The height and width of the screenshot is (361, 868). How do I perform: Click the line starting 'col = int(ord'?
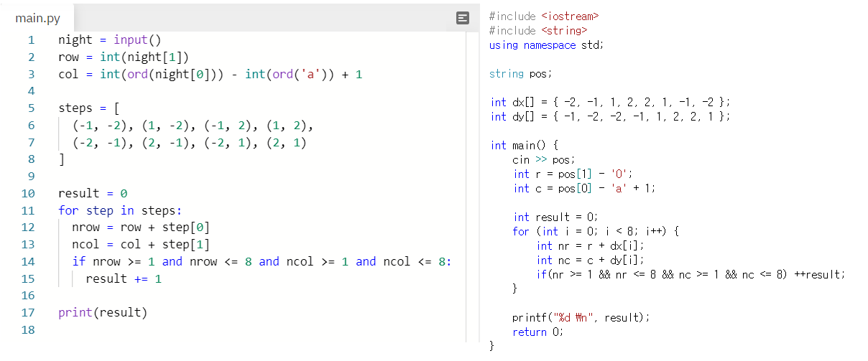tap(211, 74)
